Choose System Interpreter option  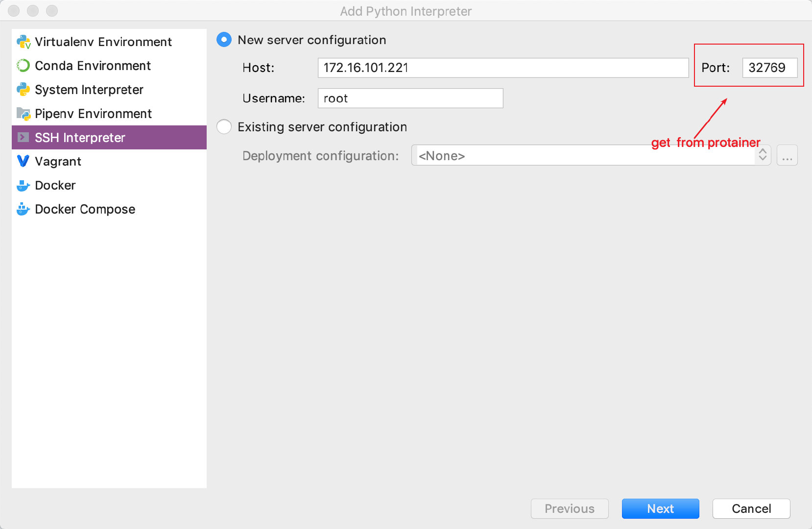point(109,90)
